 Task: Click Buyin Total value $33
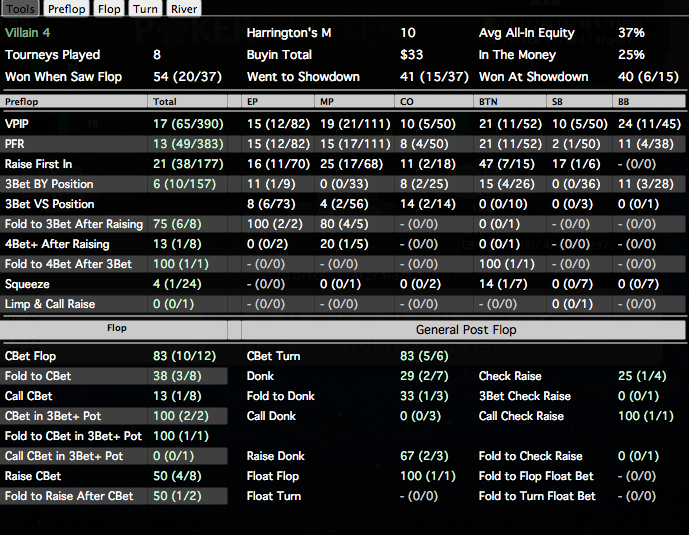pyautogui.click(x=411, y=55)
